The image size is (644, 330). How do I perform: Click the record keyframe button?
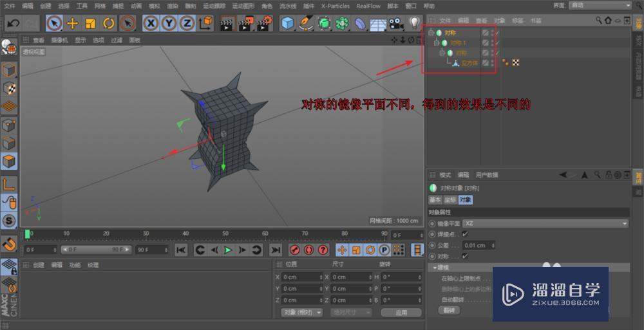(294, 250)
